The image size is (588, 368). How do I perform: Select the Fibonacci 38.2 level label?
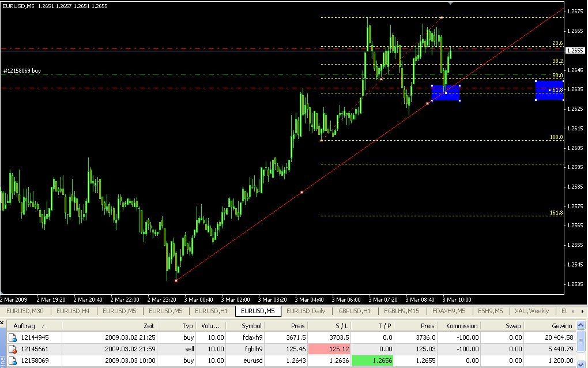pos(557,61)
